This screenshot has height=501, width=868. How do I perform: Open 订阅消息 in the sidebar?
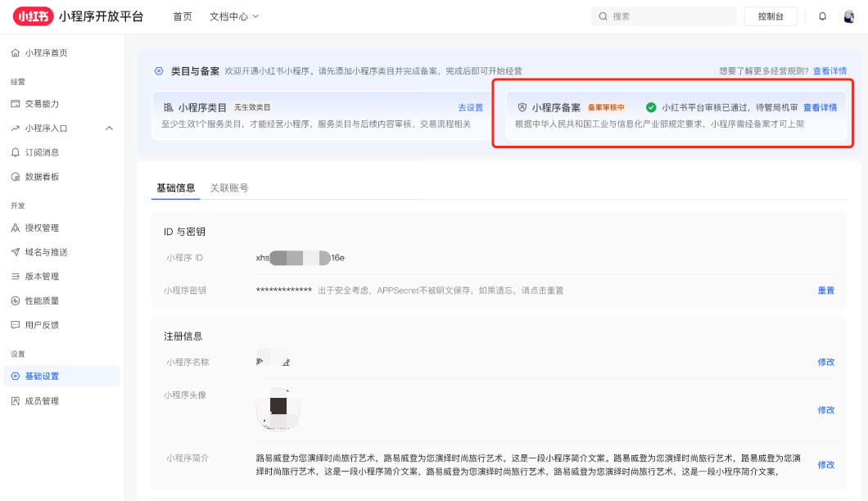click(x=42, y=152)
